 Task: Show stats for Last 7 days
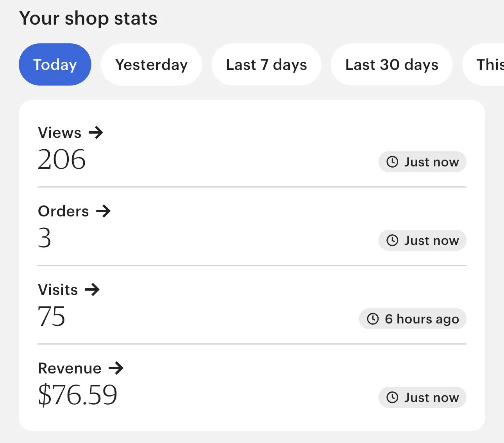point(266,64)
